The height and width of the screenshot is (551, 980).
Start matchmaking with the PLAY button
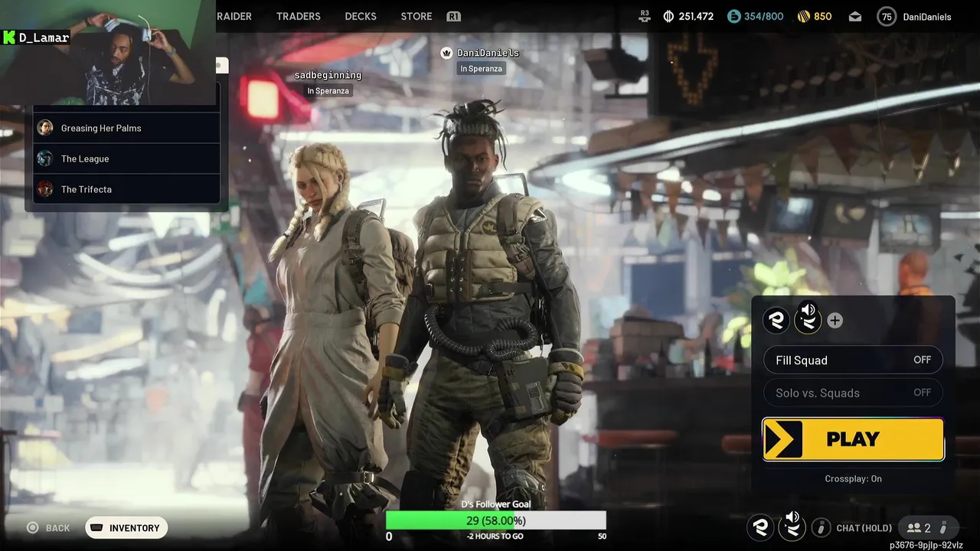(853, 439)
